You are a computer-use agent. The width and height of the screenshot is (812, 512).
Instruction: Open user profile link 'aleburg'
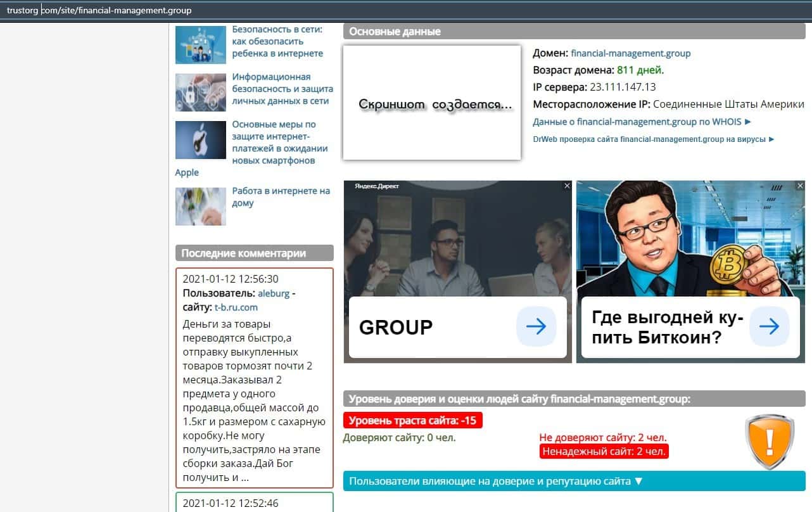(x=274, y=293)
